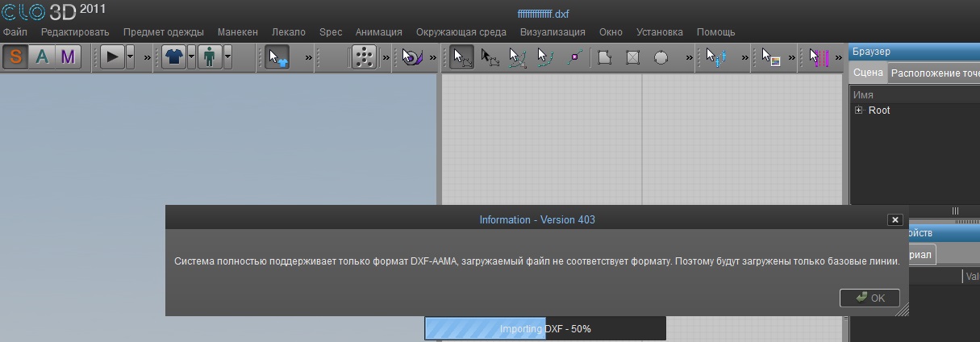Select the Root item in scene tree
980x342 pixels.
(879, 111)
